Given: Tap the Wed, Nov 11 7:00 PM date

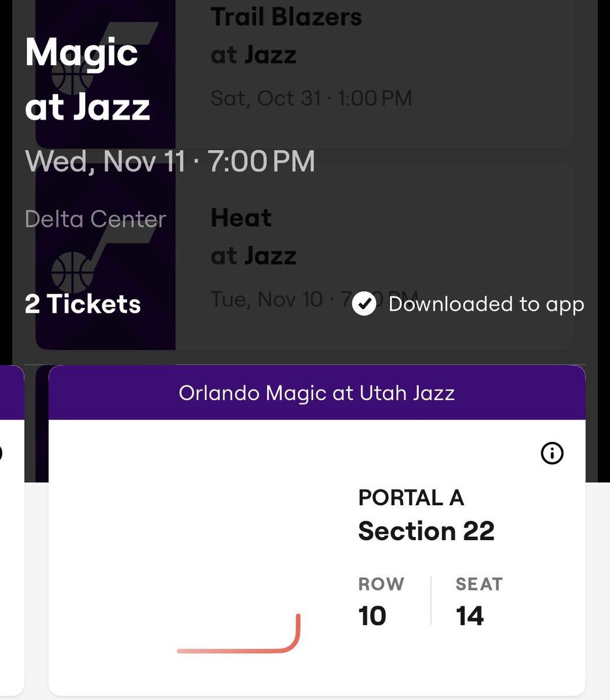Looking at the screenshot, I should tap(170, 161).
